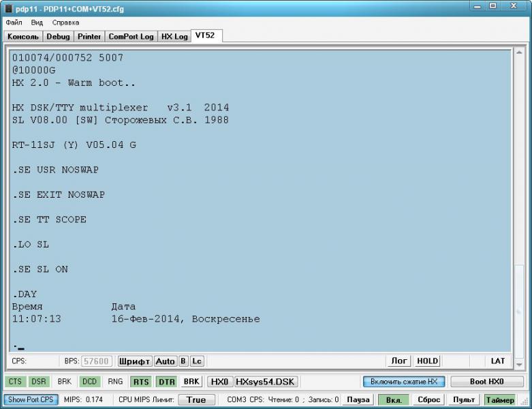This screenshot has width=532, height=409.
Task: Toggle CPU MIPS limit True button
Action: tap(196, 400)
